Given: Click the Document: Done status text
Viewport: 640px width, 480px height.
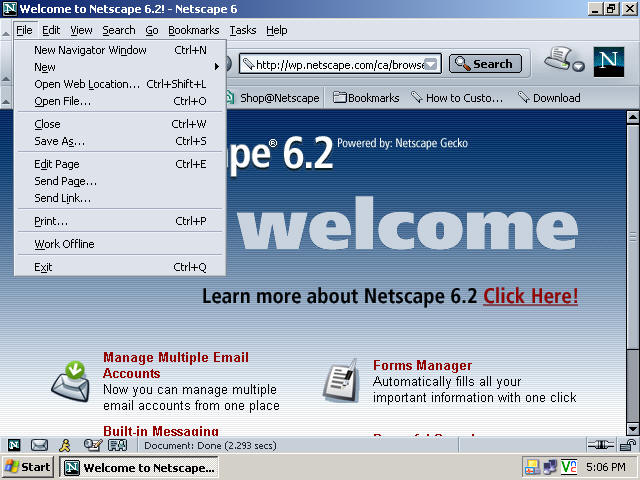Looking at the screenshot, I should pyautogui.click(x=210, y=445).
